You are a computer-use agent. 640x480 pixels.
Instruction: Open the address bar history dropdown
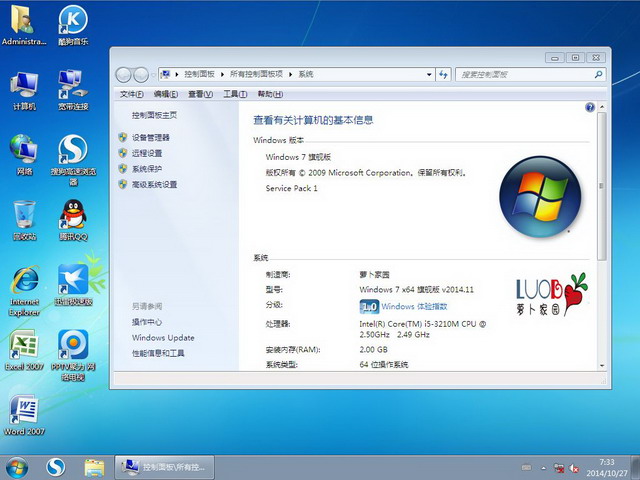[x=429, y=75]
